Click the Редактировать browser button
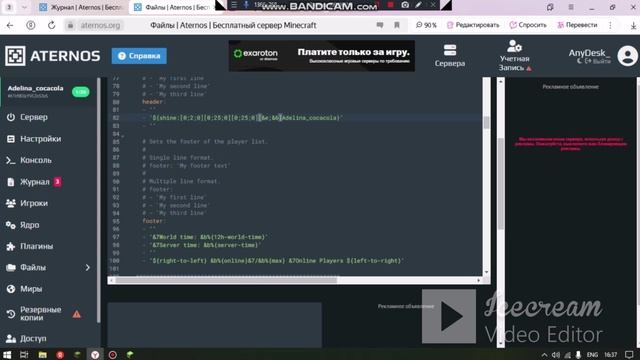The image size is (640, 360). 473,25
